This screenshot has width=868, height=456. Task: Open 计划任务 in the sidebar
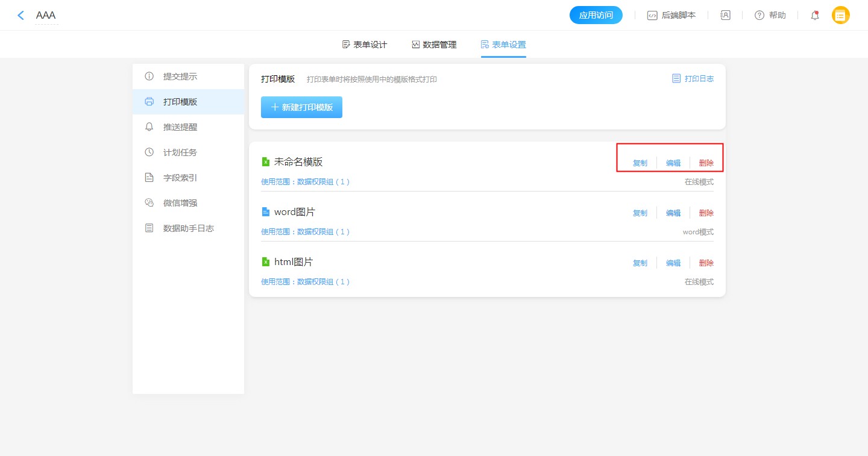[180, 152]
